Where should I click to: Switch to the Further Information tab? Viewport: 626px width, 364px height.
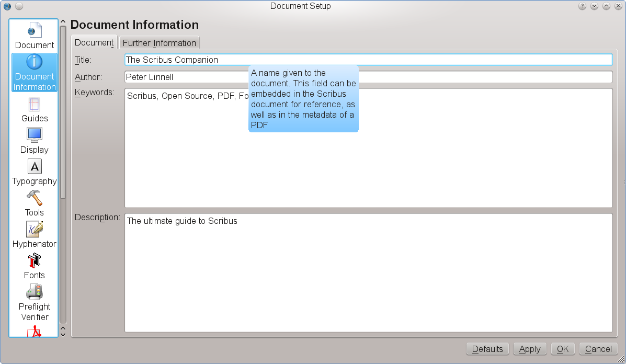(x=160, y=43)
